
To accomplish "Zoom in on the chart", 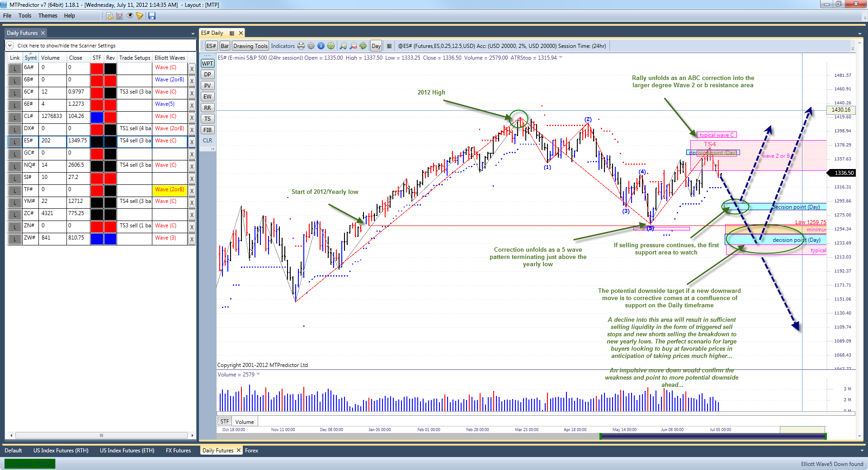I will click(343, 46).
